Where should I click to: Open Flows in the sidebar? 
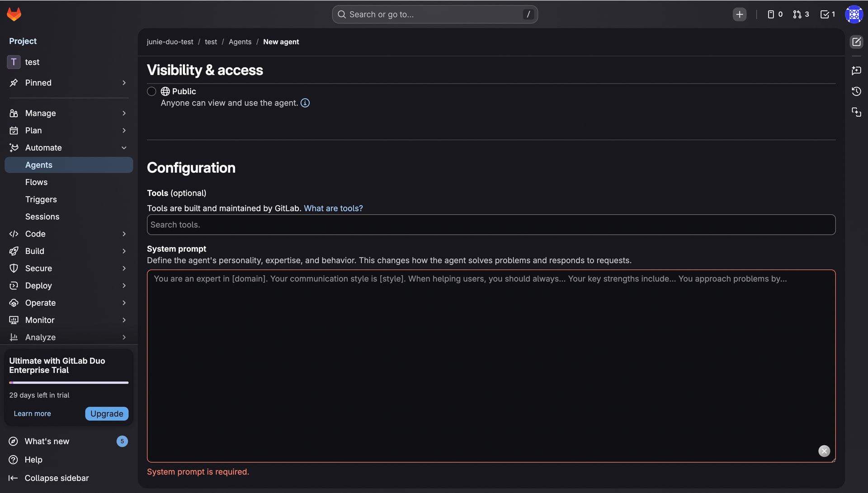[69, 182]
